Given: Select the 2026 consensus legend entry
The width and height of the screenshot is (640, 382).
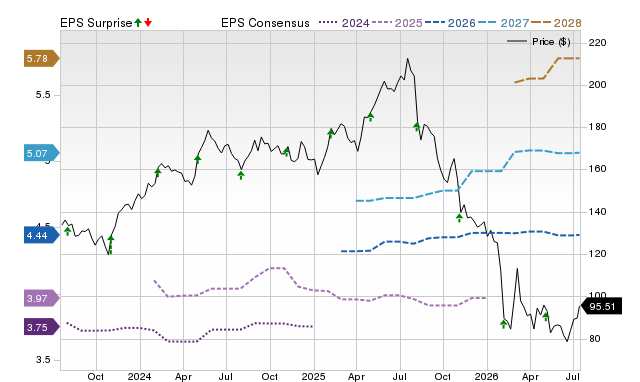Looking at the screenshot, I should (x=450, y=23).
